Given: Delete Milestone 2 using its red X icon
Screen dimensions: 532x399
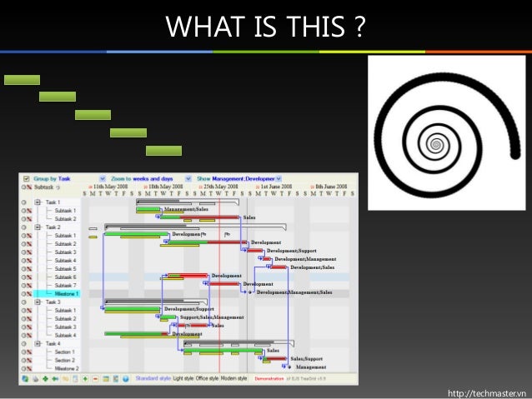Looking at the screenshot, I should (x=29, y=368).
